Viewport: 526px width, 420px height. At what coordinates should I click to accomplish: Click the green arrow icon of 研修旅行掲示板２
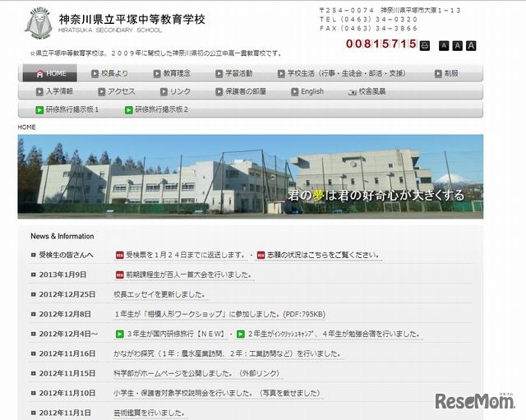129,110
